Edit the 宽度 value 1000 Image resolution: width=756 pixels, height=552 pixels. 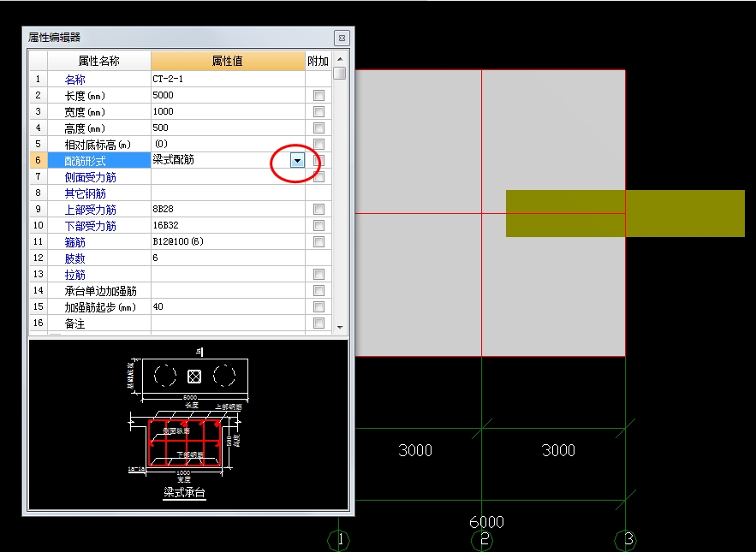click(228, 112)
